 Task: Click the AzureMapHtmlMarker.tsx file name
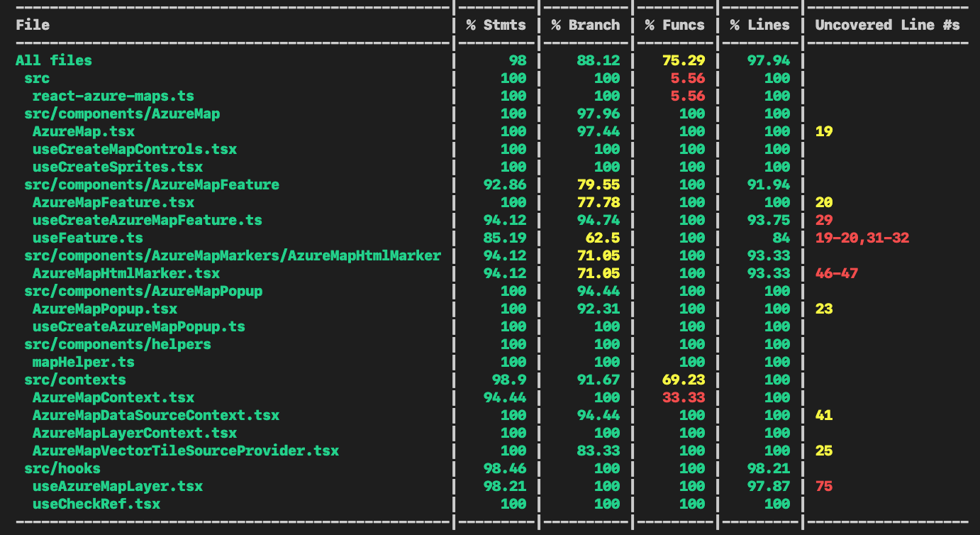[x=126, y=273]
